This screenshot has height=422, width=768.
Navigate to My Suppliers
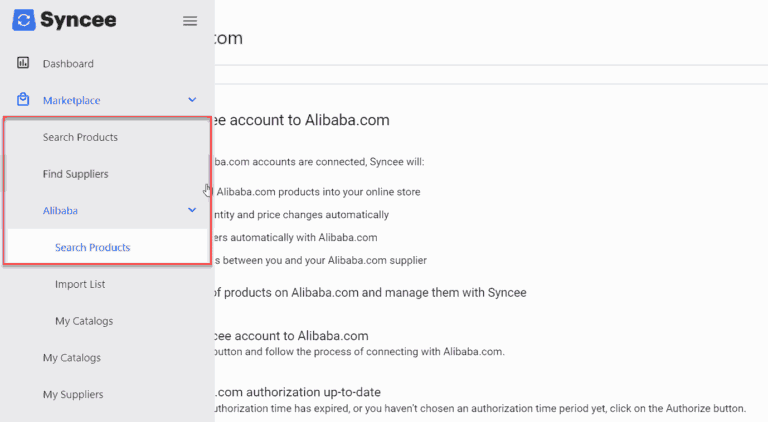[x=72, y=394]
